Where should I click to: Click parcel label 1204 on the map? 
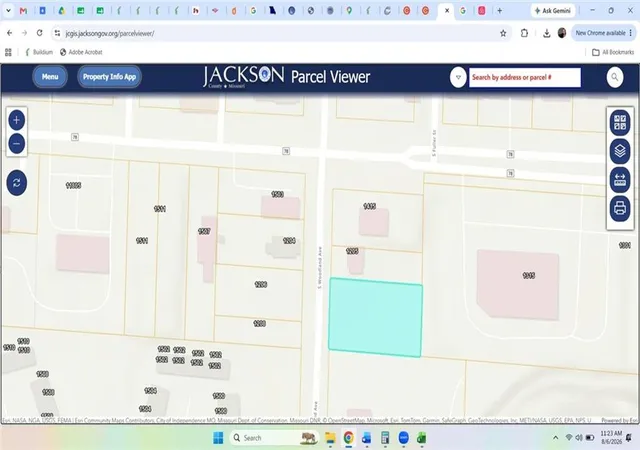pos(289,241)
